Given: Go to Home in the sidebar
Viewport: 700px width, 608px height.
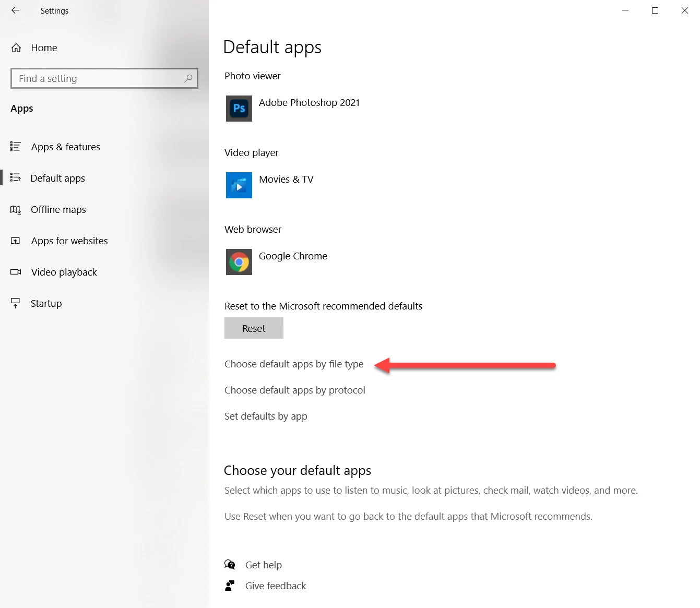Looking at the screenshot, I should 44,48.
